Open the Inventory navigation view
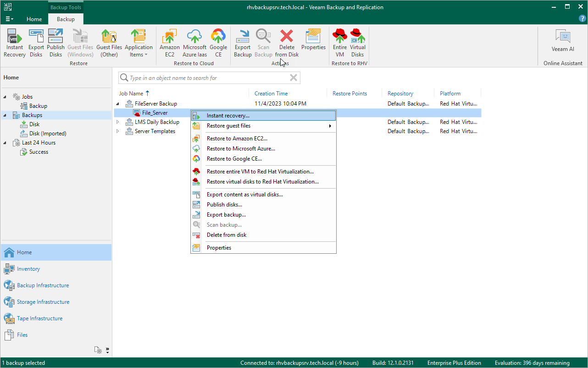This screenshot has height=368, width=588. 56,269
